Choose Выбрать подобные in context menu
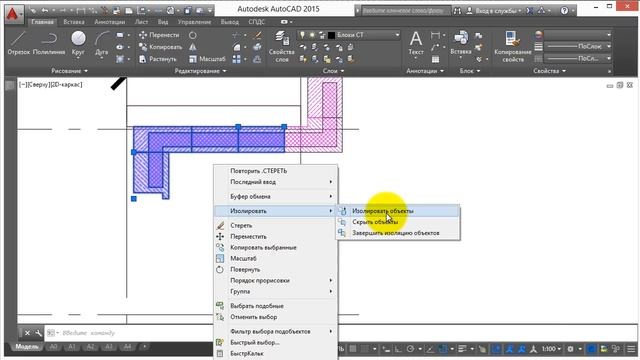This screenshot has height=360, width=640. [x=276, y=306]
